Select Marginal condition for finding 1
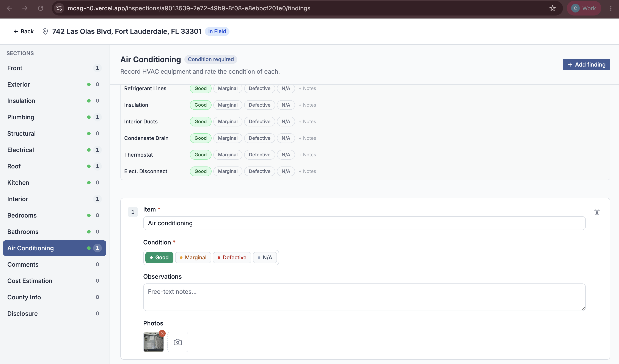The height and width of the screenshot is (364, 619). tap(193, 258)
